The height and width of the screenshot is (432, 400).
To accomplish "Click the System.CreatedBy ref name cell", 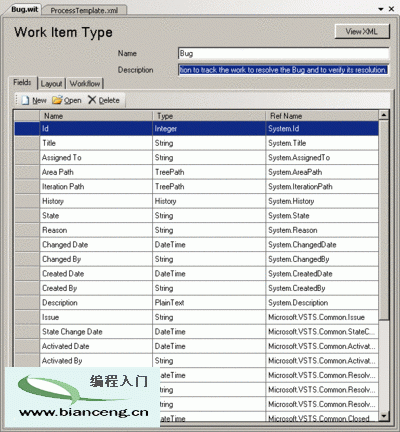I will (x=322, y=288).
